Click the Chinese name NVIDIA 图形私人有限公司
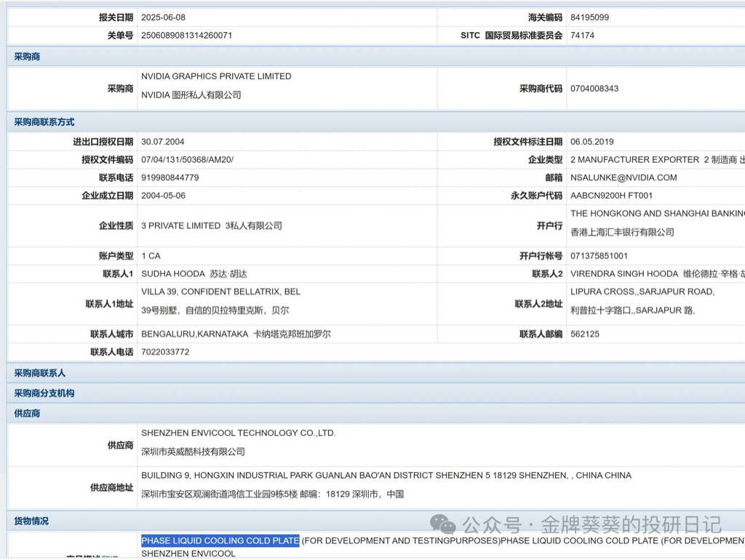This screenshot has width=745, height=560. click(x=191, y=95)
